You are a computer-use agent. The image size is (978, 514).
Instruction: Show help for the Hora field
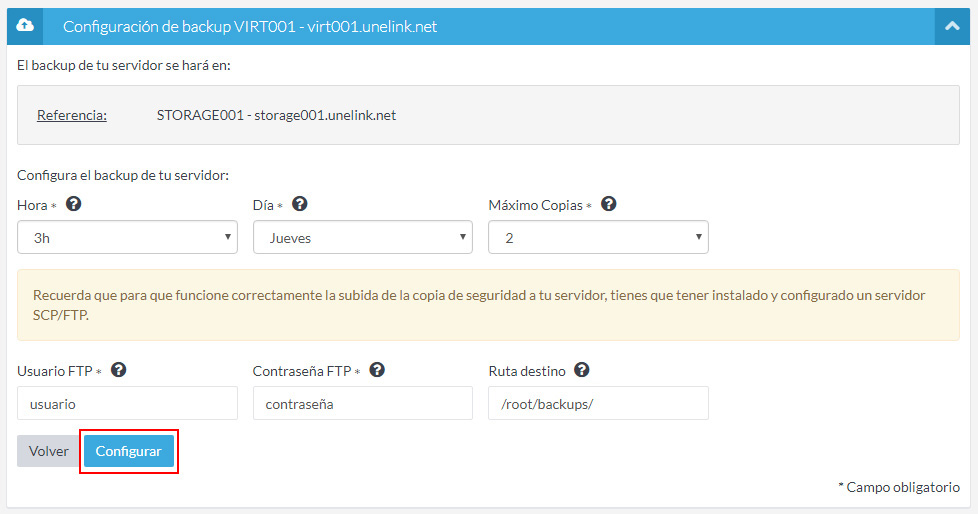pos(73,204)
